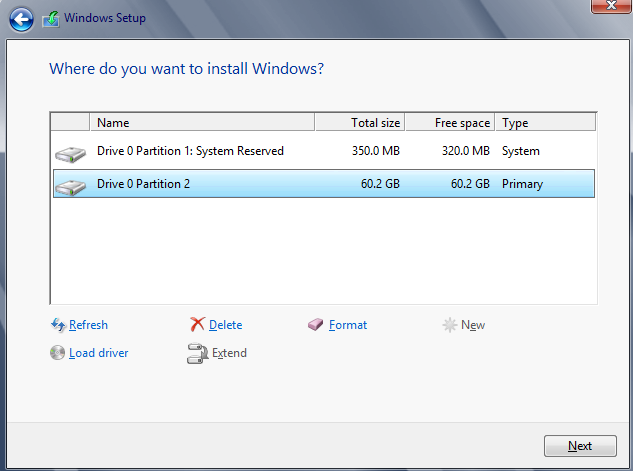
Task: Select Drive 0 Partition 1: System Reserved
Action: coord(323,151)
